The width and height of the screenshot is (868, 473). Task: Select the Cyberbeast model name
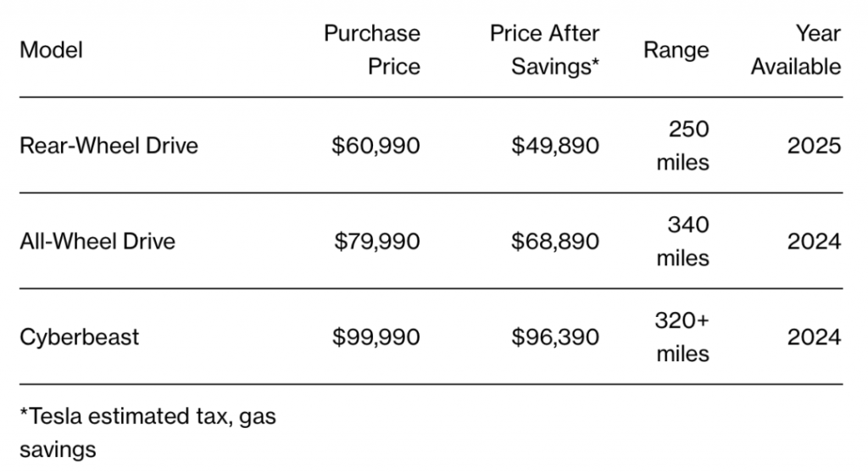[x=80, y=337]
